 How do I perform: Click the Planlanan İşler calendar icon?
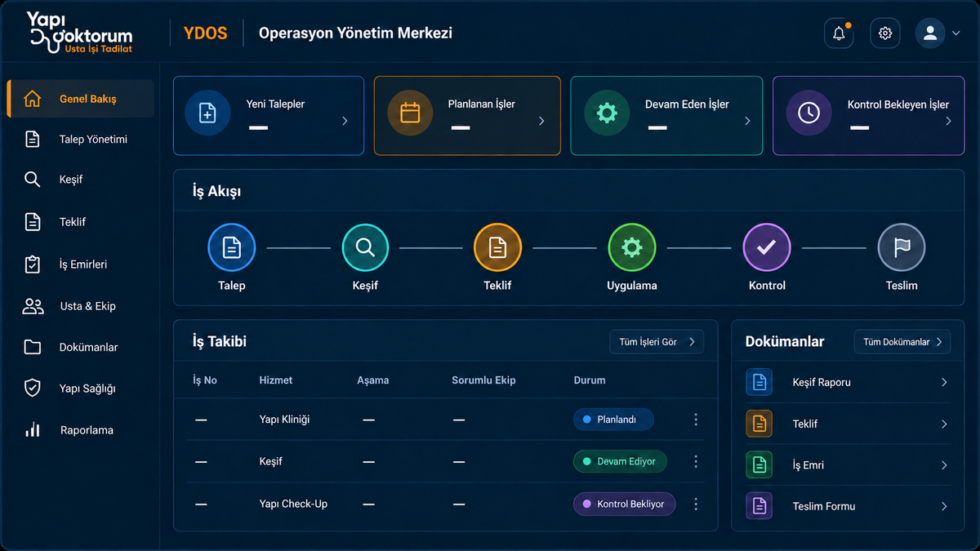(x=410, y=113)
